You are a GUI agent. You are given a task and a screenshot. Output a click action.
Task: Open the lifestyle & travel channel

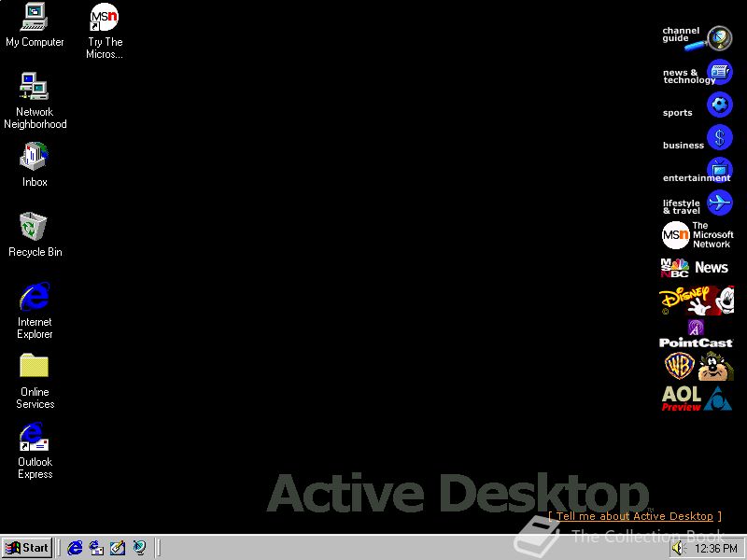(x=697, y=203)
